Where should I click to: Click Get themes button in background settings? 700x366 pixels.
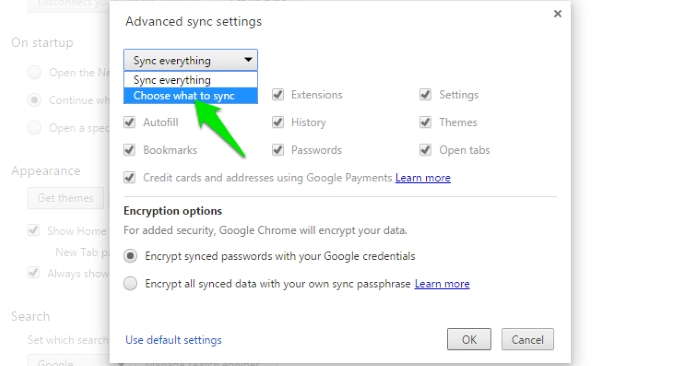pyautogui.click(x=65, y=198)
